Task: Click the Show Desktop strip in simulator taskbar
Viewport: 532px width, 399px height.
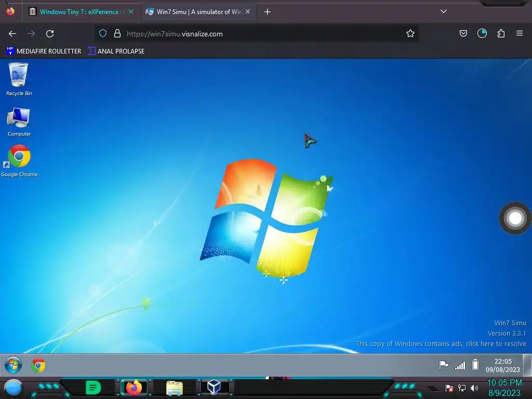Action: pyautogui.click(x=527, y=365)
